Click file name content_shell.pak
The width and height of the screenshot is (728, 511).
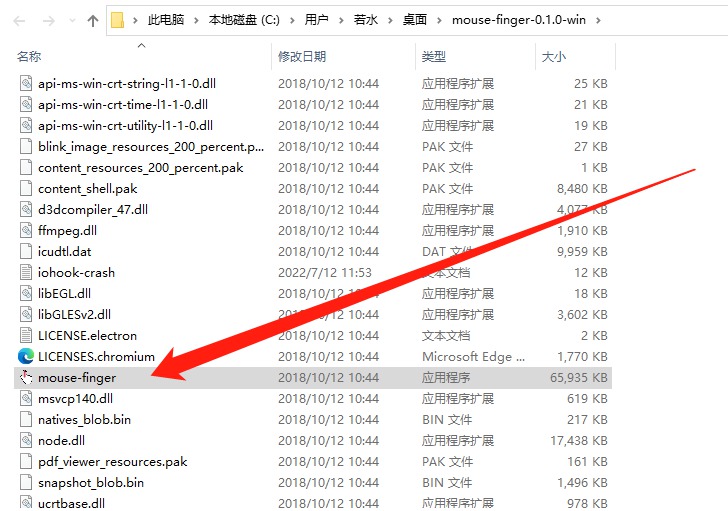coord(88,189)
